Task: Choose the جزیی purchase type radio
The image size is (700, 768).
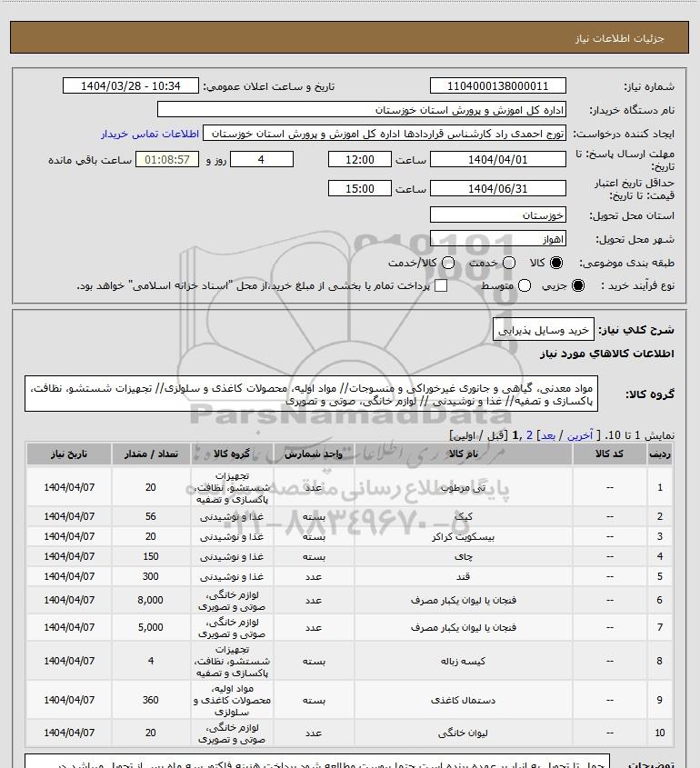Action: point(578,285)
